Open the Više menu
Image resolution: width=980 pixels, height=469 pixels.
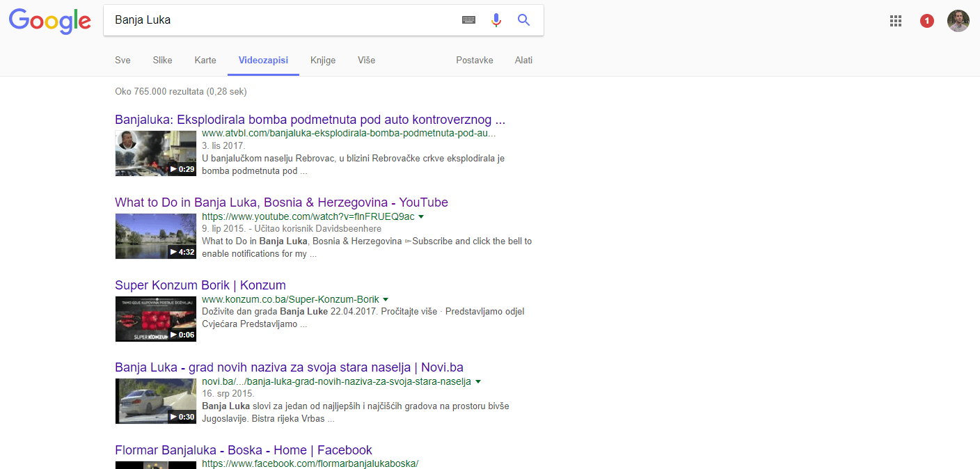click(366, 61)
